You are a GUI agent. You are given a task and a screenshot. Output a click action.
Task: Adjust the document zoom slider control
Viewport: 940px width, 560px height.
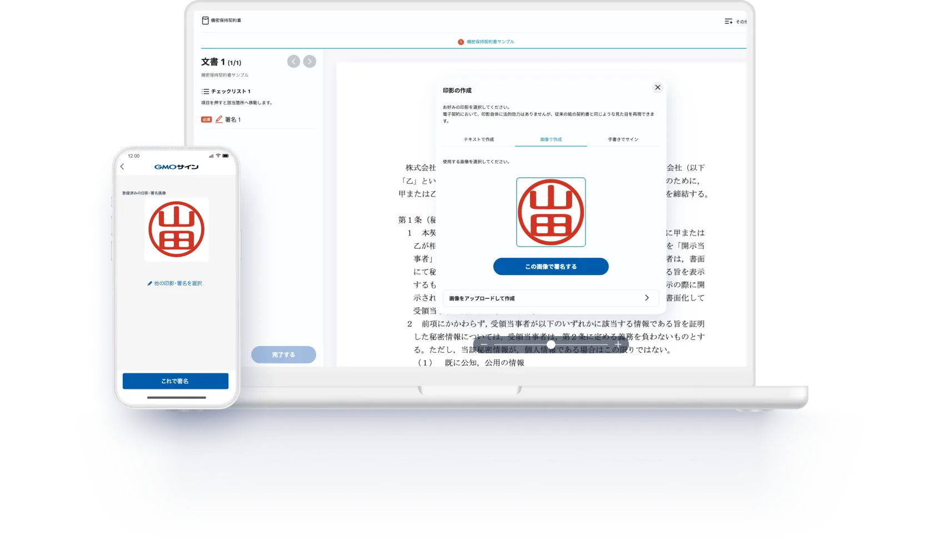[x=552, y=344]
